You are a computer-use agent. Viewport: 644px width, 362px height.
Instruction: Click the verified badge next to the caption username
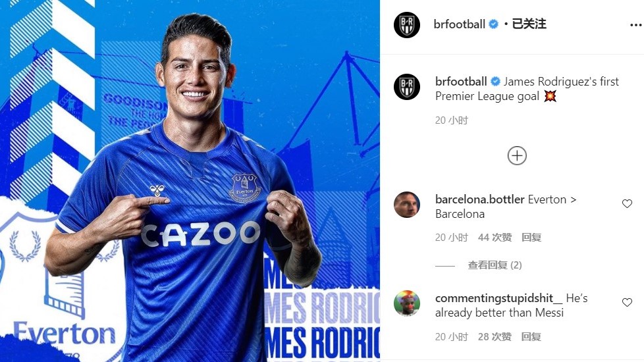tap(495, 82)
